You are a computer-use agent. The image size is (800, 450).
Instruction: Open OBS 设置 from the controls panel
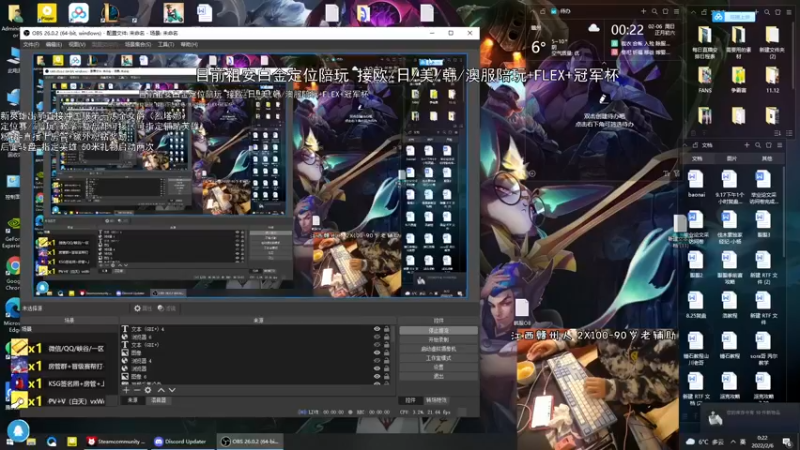pyautogui.click(x=438, y=367)
